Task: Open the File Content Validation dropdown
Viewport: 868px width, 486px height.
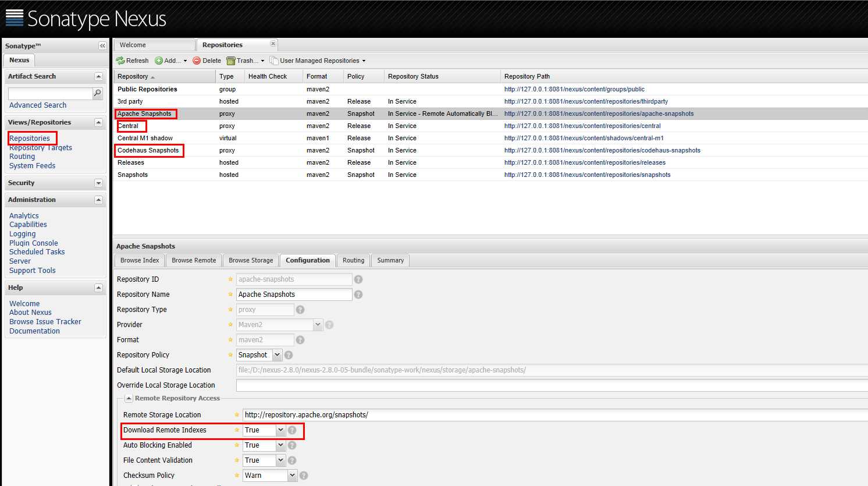Action: (280, 460)
